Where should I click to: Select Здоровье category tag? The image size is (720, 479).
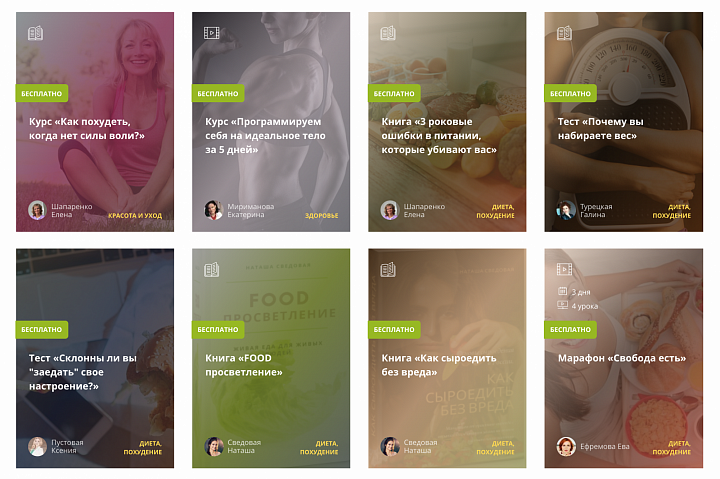tap(321, 215)
